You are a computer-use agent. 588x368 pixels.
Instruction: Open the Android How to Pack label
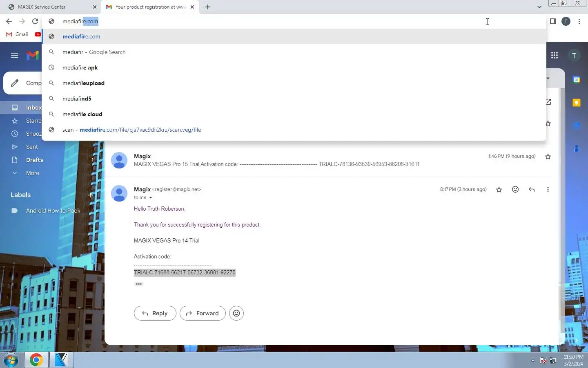[53, 211]
